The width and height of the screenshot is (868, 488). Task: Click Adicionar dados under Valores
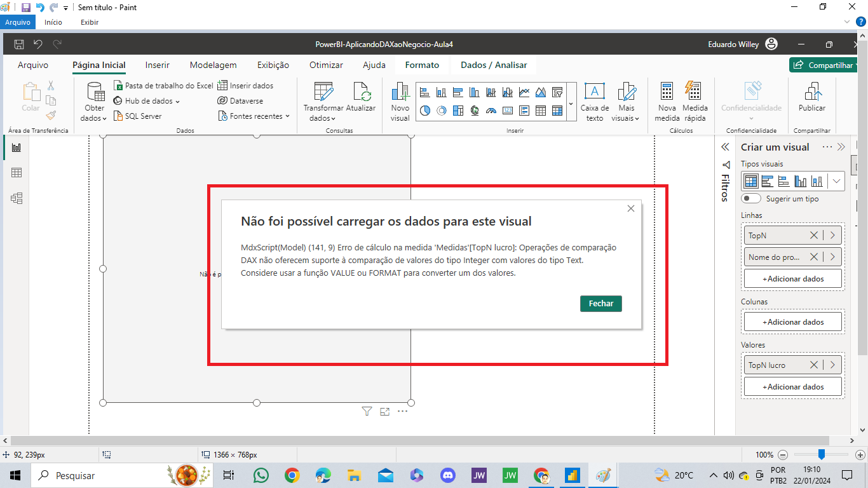pos(793,387)
